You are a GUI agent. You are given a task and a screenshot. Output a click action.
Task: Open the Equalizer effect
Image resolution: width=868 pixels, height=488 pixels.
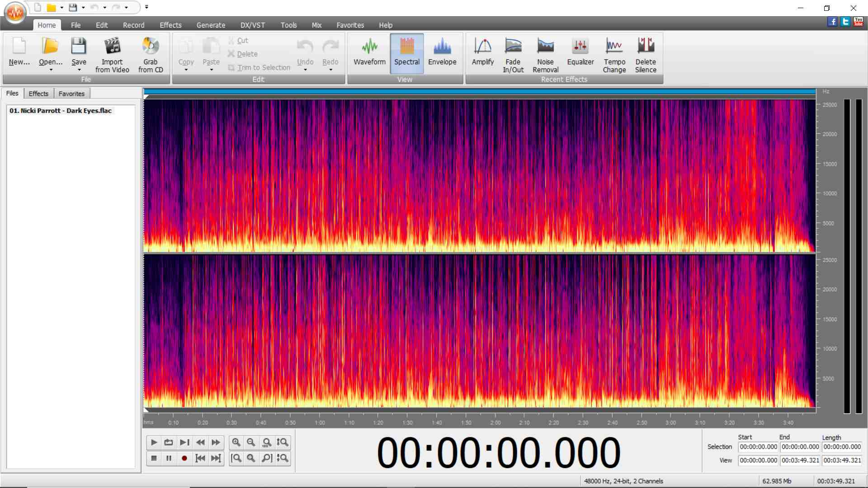pos(580,52)
